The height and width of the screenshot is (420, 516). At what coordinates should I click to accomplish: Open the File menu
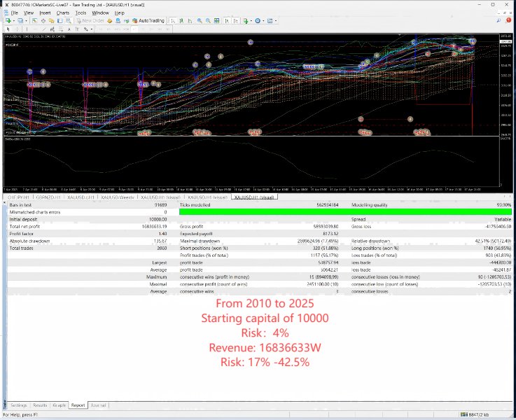pyautogui.click(x=14, y=13)
